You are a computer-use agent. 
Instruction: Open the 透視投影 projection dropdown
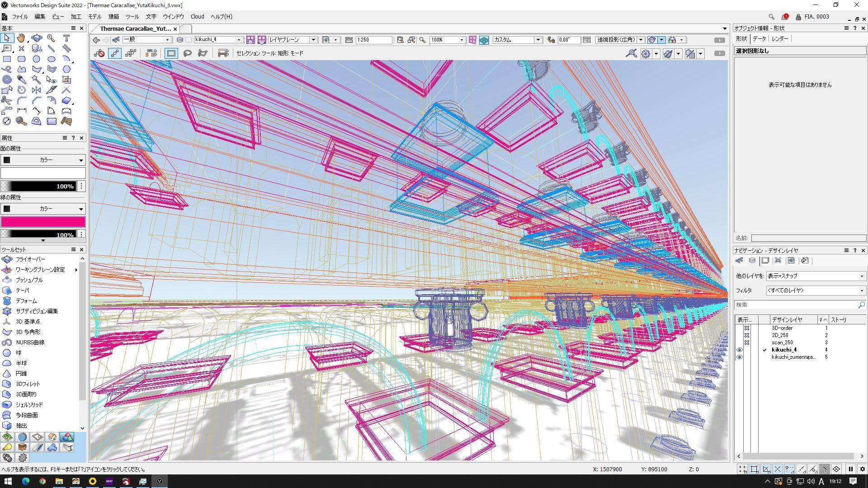(619, 40)
